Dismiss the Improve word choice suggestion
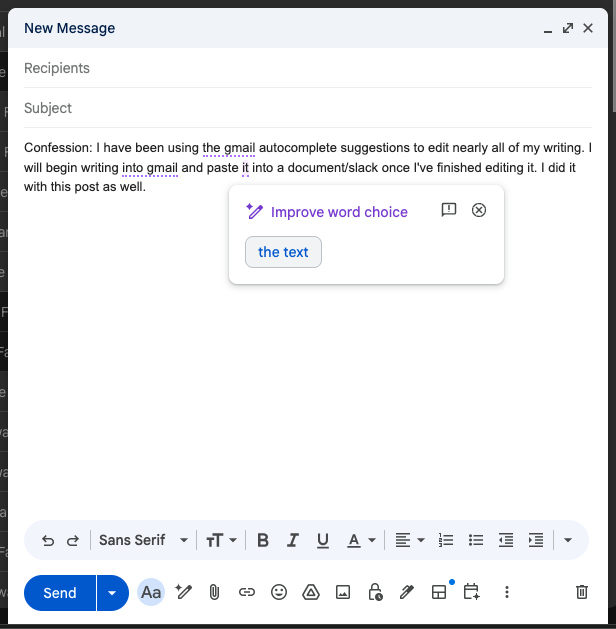Image resolution: width=616 pixels, height=629 pixels. pos(479,210)
